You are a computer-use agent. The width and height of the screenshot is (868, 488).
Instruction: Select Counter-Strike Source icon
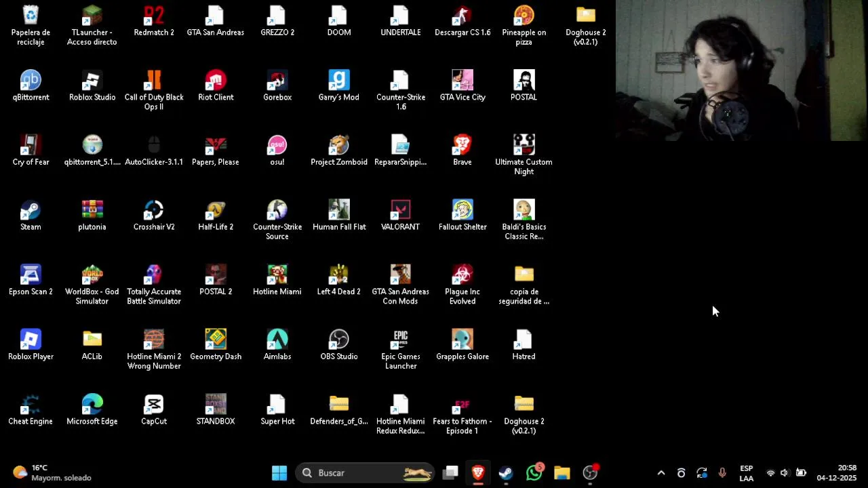pyautogui.click(x=277, y=220)
